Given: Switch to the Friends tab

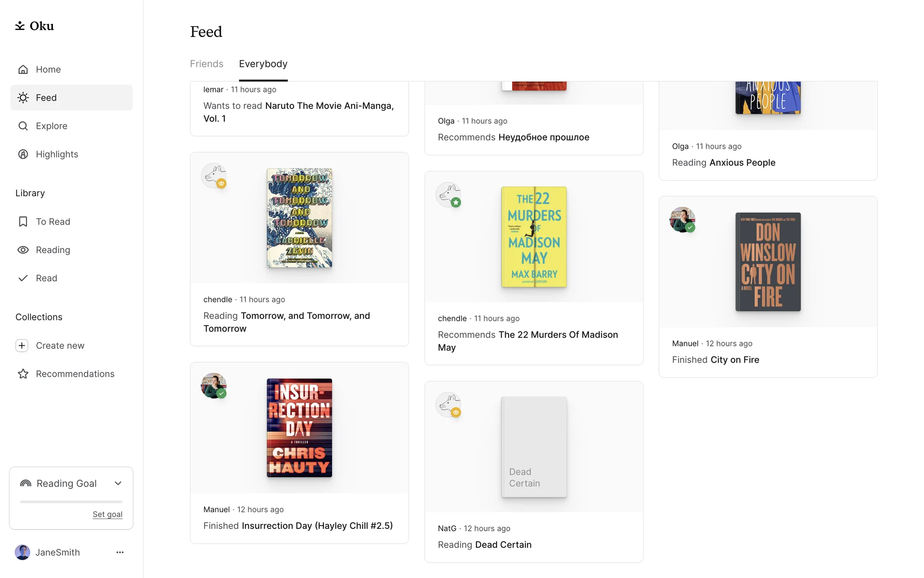Looking at the screenshot, I should pyautogui.click(x=206, y=64).
